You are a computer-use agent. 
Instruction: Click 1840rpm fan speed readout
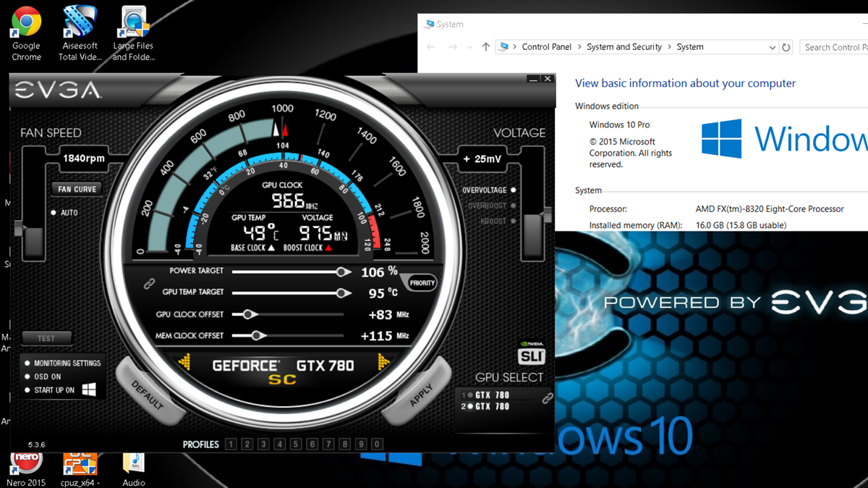pos(84,159)
